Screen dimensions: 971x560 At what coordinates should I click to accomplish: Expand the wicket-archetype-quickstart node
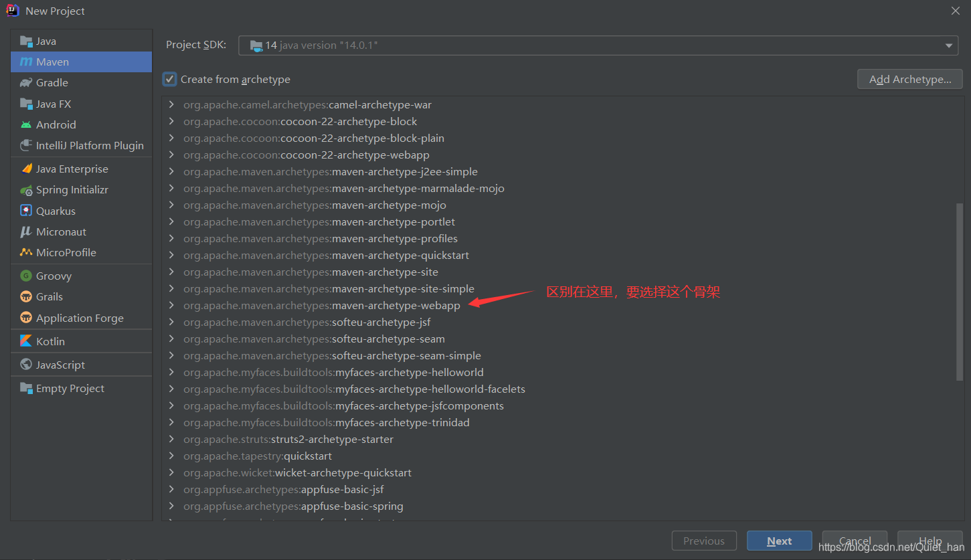coord(172,472)
